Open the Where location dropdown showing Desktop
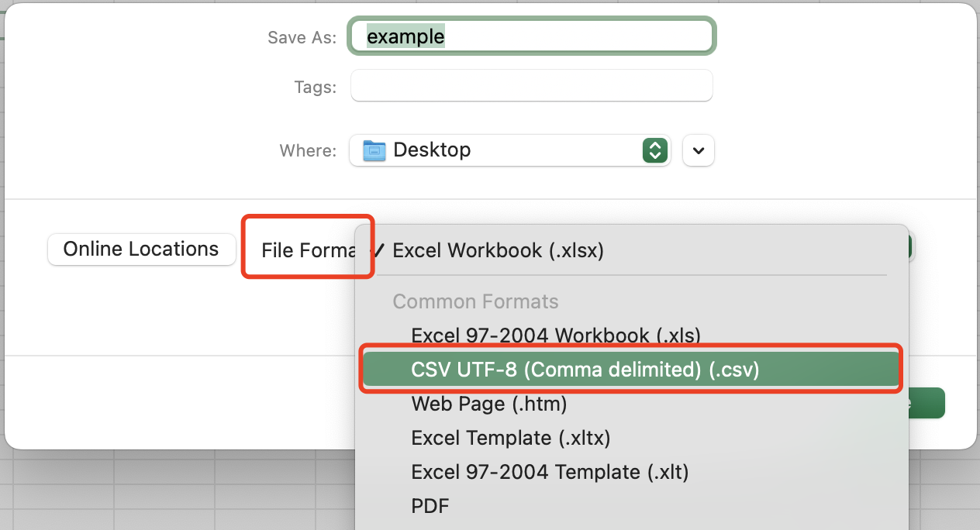980x530 pixels. (x=510, y=150)
